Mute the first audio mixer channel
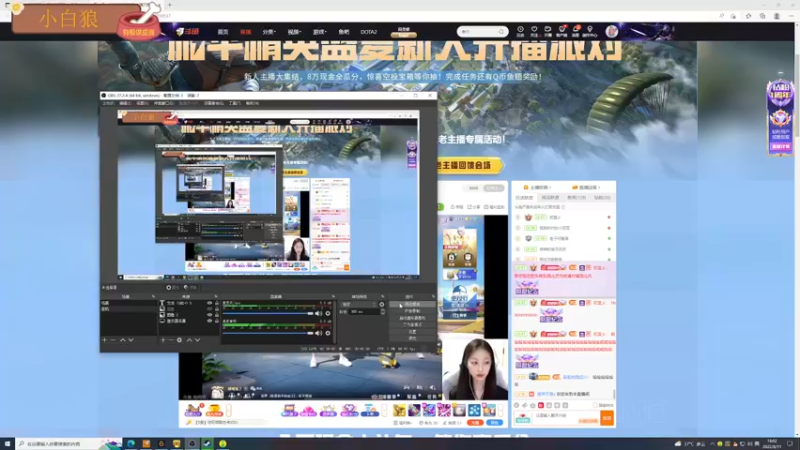 pos(319,313)
